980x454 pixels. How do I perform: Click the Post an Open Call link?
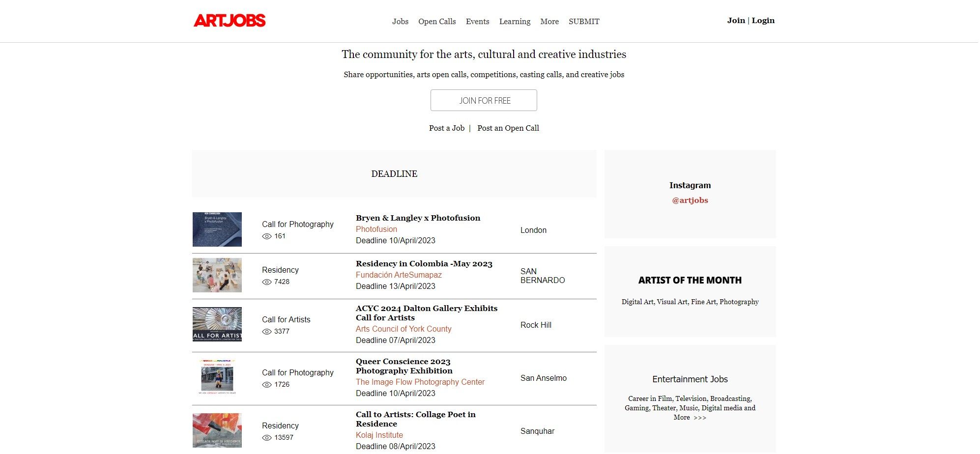(x=508, y=128)
